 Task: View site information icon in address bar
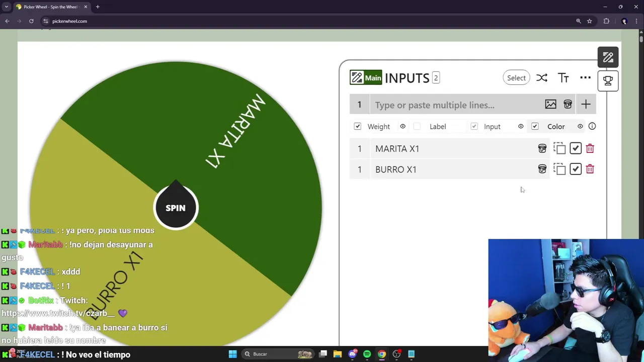[45, 21]
